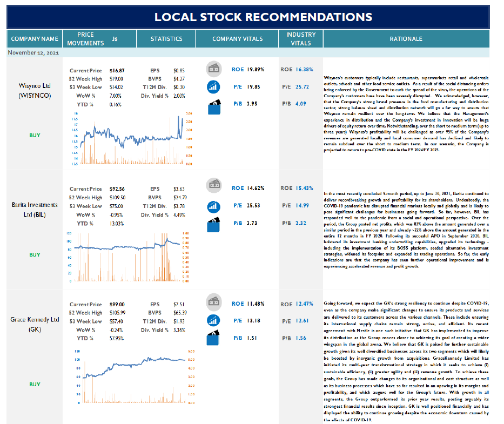Click Grace Kennedy's BUY recommendation
Screen dimensions: 504x424
pos(35,384)
